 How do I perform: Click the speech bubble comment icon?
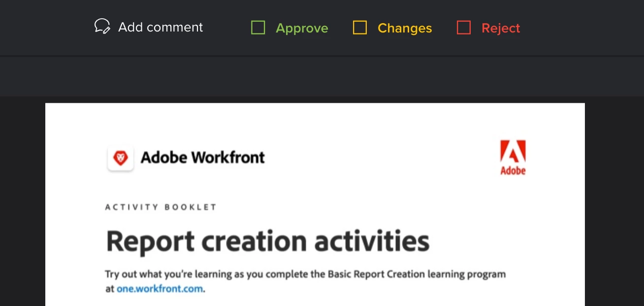(x=102, y=27)
